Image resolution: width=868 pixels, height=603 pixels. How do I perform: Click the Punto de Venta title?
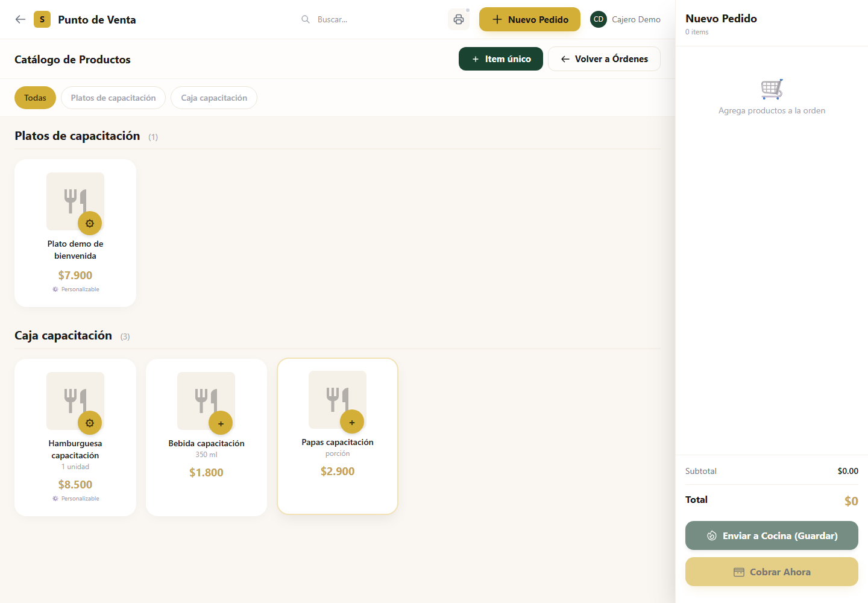click(97, 20)
